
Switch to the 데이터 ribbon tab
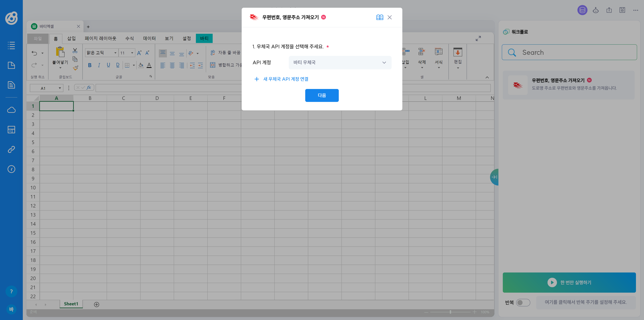[x=149, y=38]
